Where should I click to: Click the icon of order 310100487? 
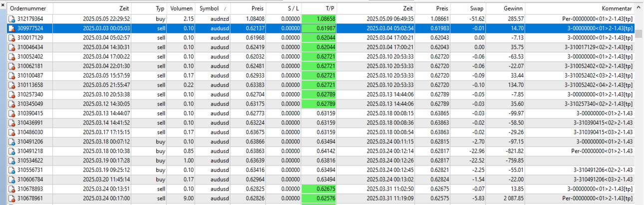12,75
